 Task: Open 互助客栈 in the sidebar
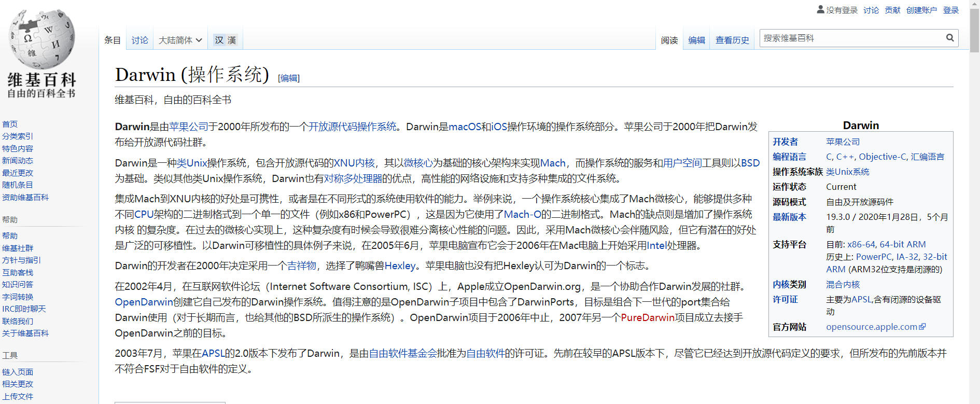tap(18, 272)
